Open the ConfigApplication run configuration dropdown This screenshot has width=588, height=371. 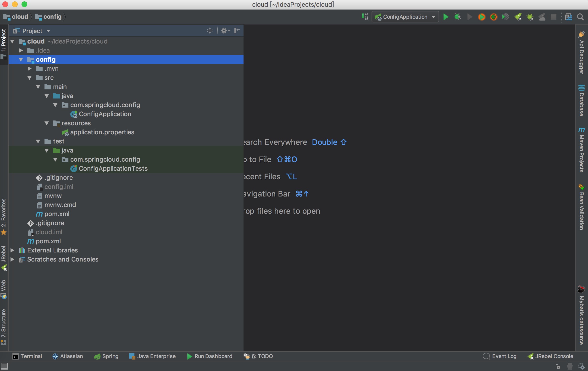tap(405, 17)
